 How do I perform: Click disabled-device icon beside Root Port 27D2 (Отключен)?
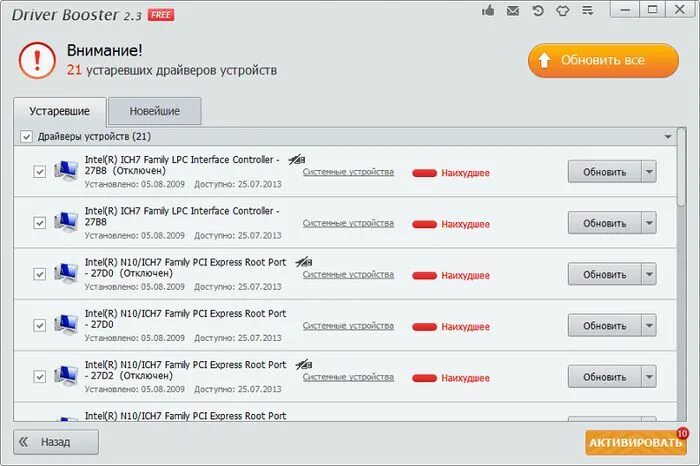(304, 365)
